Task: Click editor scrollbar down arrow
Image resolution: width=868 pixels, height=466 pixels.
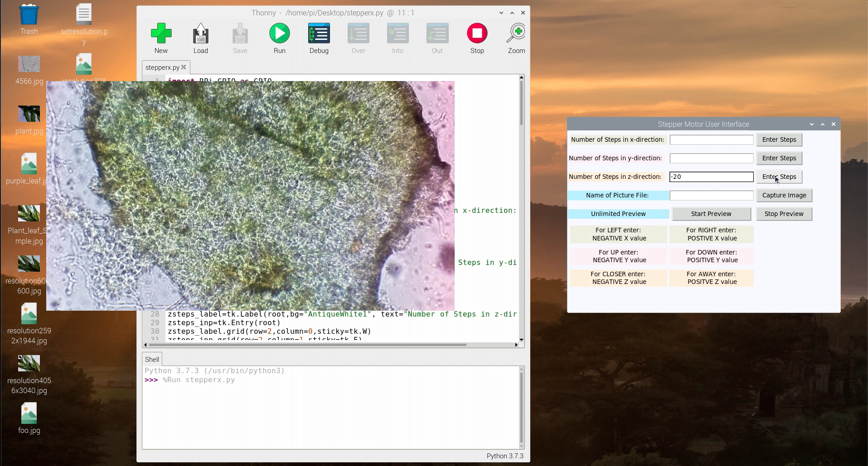Action: click(521, 339)
